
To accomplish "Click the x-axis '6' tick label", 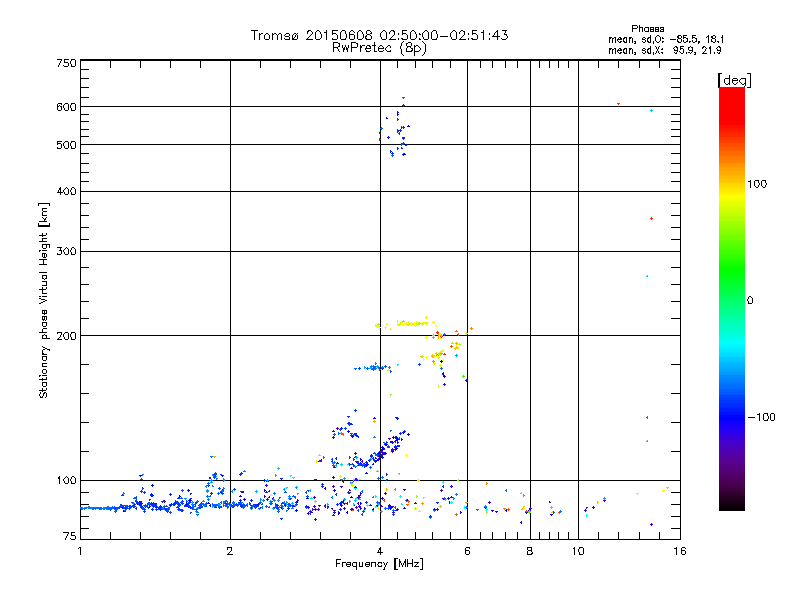I will (467, 551).
